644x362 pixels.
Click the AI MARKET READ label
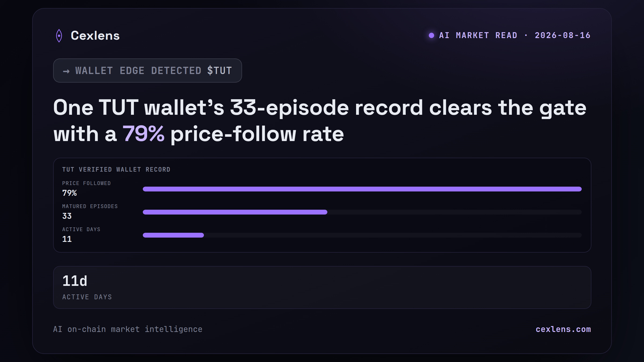[x=478, y=35]
